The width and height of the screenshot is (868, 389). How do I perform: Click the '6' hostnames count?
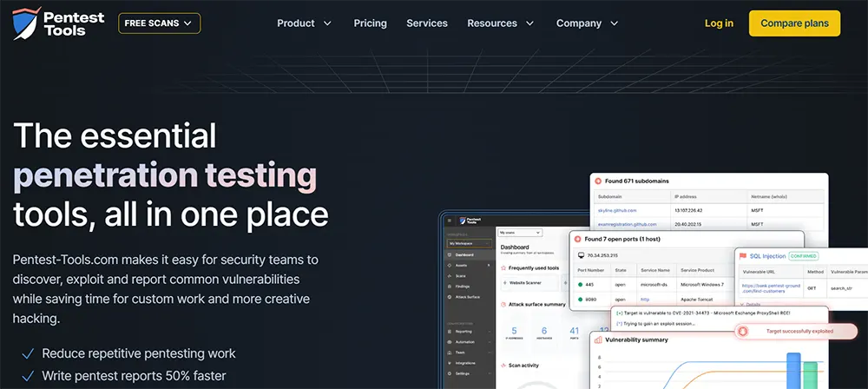(544, 331)
